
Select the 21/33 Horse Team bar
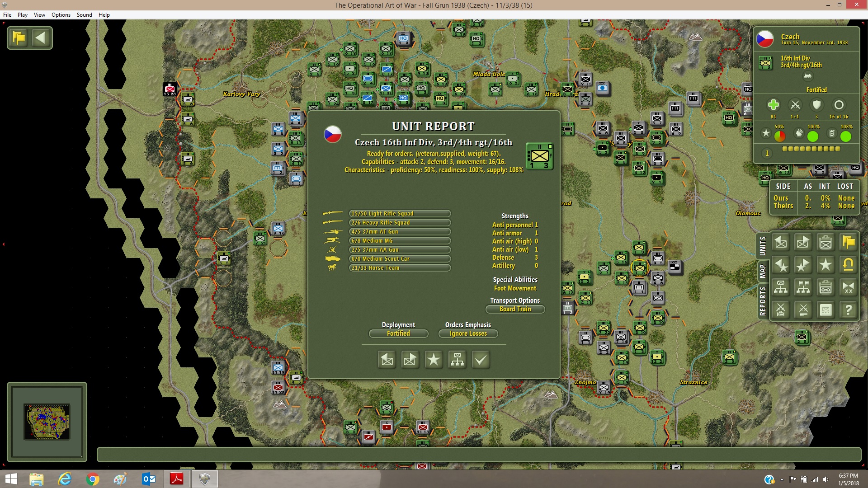pyautogui.click(x=400, y=268)
